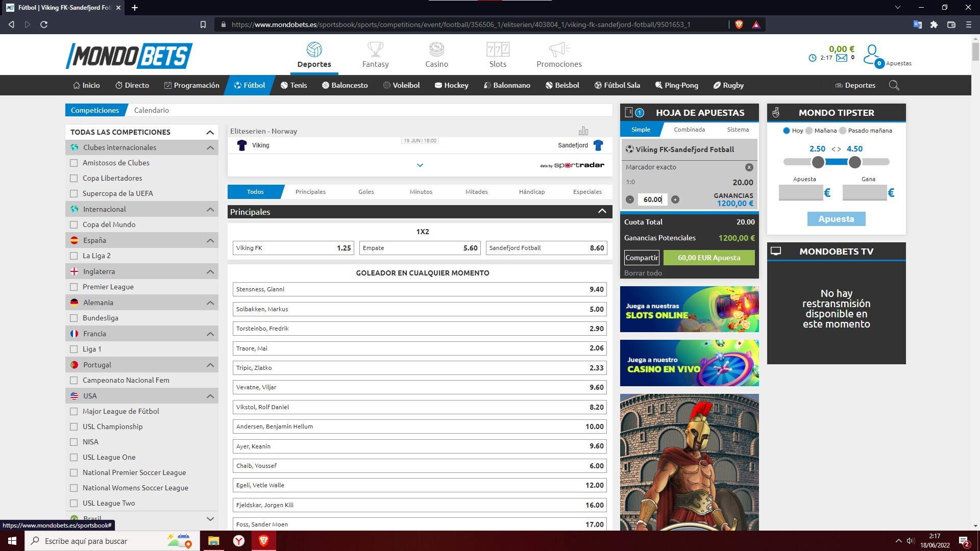Open the Brave wallet icon
This screenshot has height=551, width=980.
pyautogui.click(x=951, y=24)
